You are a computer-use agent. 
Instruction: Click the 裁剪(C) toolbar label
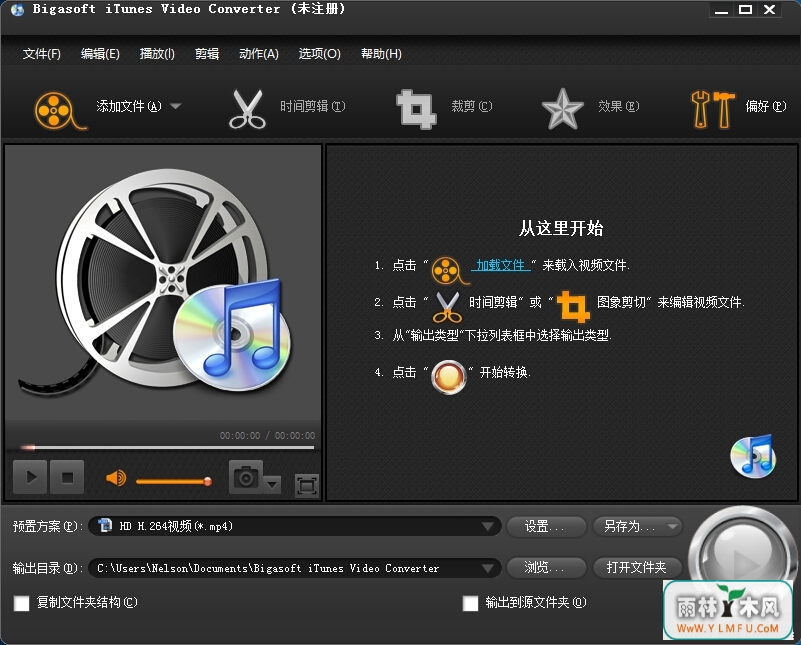click(x=472, y=106)
